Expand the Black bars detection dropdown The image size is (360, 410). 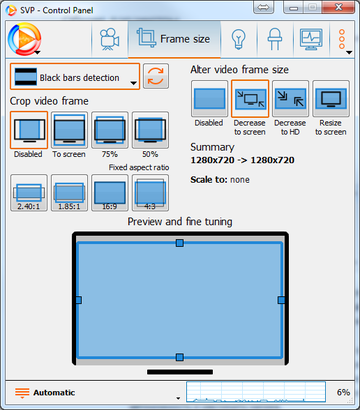75,77
